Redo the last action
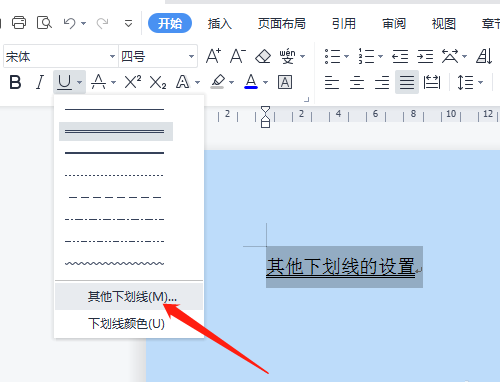This screenshot has height=382, width=500. (103, 23)
